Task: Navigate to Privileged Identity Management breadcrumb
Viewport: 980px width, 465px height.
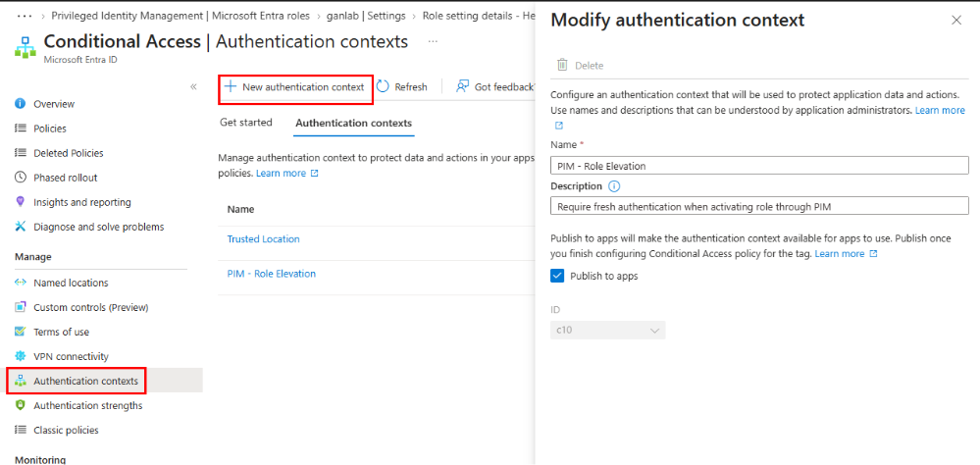Action: click(180, 16)
